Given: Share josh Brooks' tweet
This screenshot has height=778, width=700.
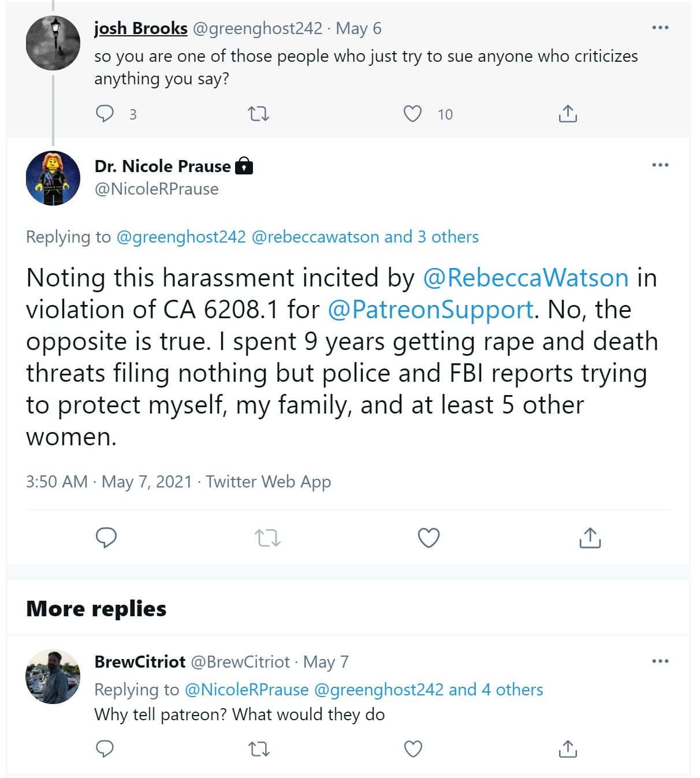Looking at the screenshot, I should coord(568,114).
